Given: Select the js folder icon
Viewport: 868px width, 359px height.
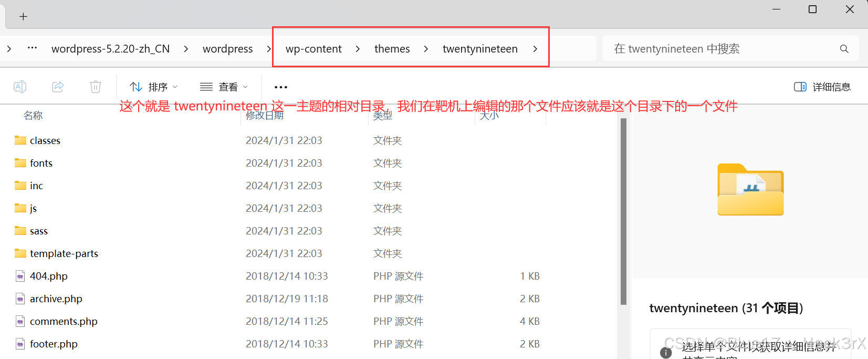Looking at the screenshot, I should [20, 208].
